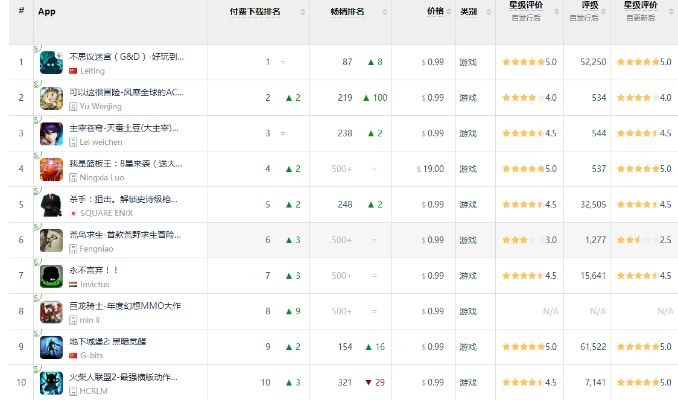The image size is (678, 400).
Task: Sort by 价格 using its arrow
Action: coord(449,12)
